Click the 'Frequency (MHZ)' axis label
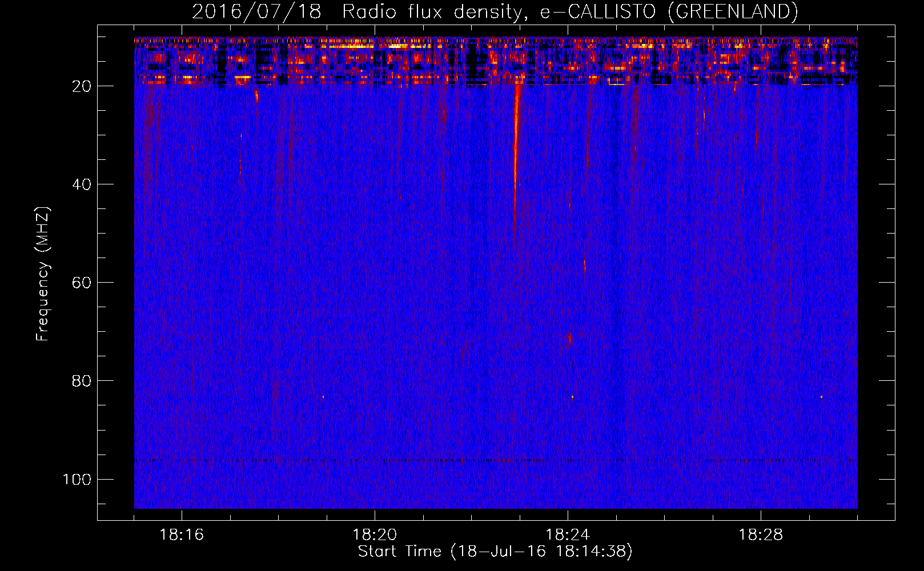 (43, 274)
